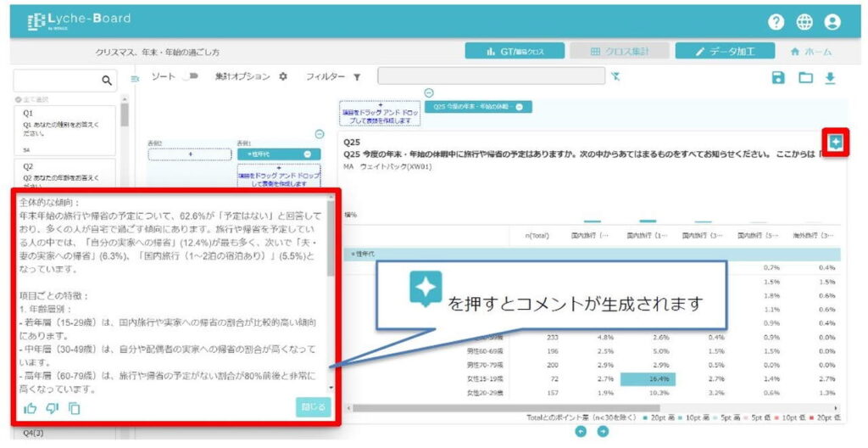868x448 pixels.
Task: Click the 海外旅行 column header
Action: (x=813, y=236)
